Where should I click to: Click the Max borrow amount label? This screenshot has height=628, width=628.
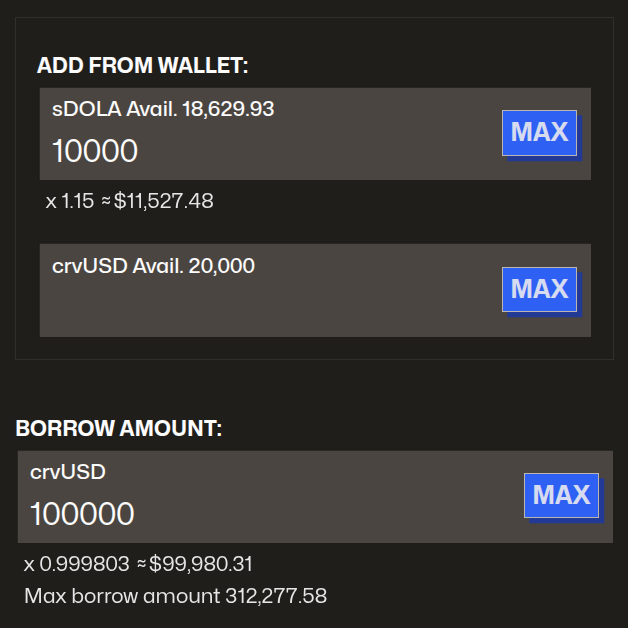click(x=120, y=597)
